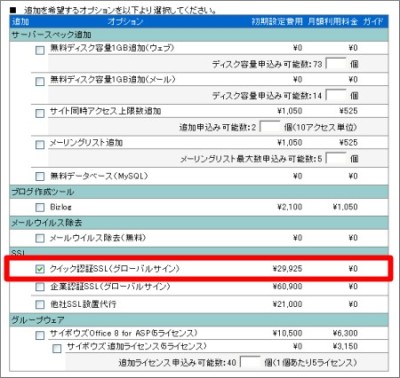Click the クイック認証SSL(グローバルサイン) label text
The width and height of the screenshot is (400, 378).
[x=115, y=269]
